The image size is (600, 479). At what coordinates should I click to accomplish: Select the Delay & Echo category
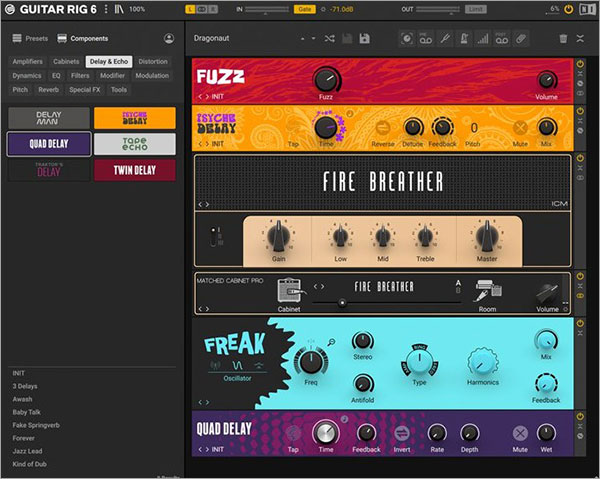[109, 62]
